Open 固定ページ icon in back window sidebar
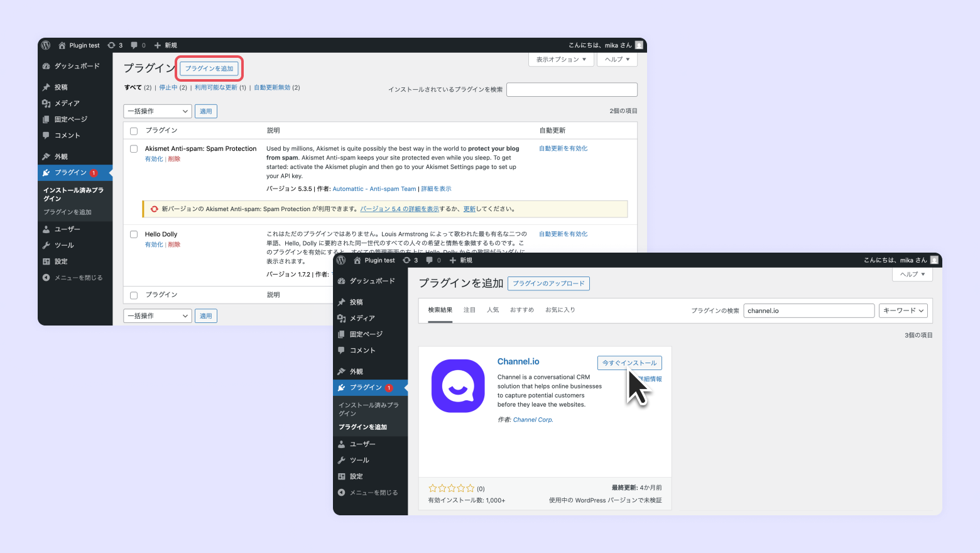This screenshot has width=980, height=553. [x=46, y=119]
